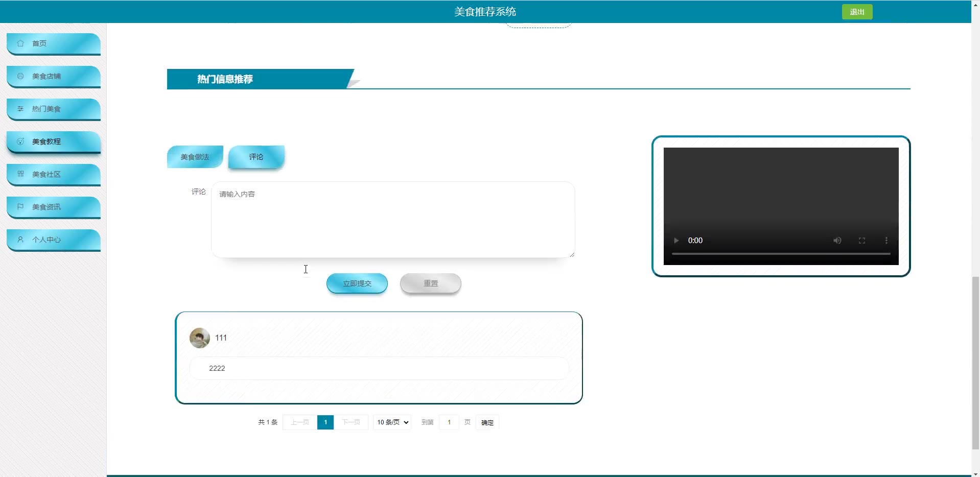Image resolution: width=980 pixels, height=477 pixels.
Task: Switch to the 美食做法 tab
Action: pos(195,157)
